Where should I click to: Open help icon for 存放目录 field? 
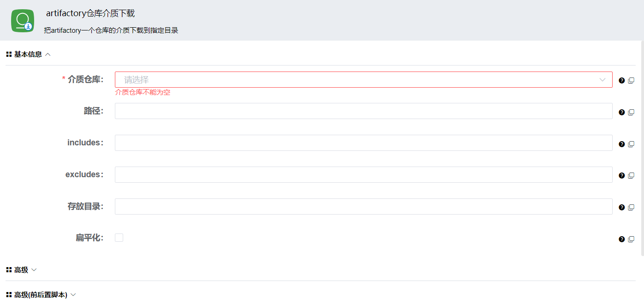pyautogui.click(x=621, y=207)
